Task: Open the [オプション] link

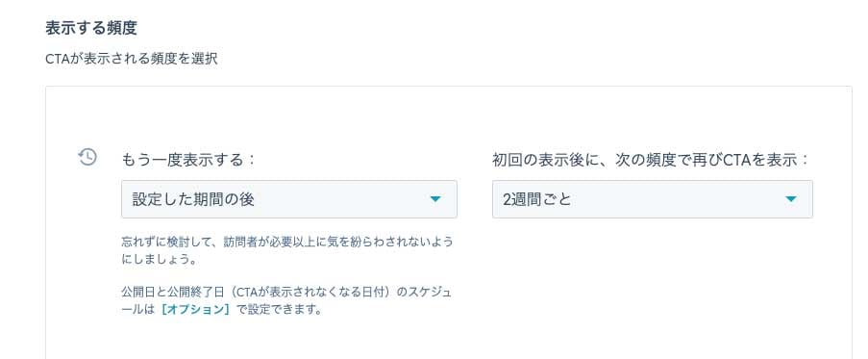Action: pyautogui.click(x=195, y=310)
